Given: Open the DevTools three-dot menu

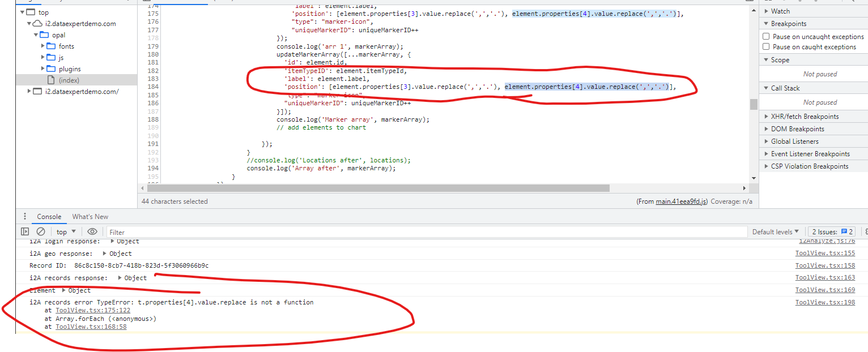Looking at the screenshot, I should (24, 217).
